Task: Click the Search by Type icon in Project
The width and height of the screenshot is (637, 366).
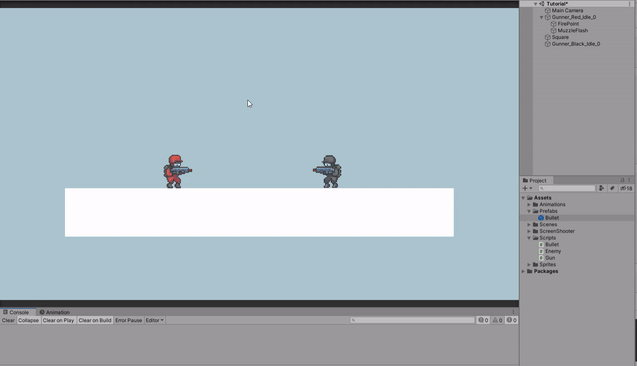Action: click(x=601, y=188)
